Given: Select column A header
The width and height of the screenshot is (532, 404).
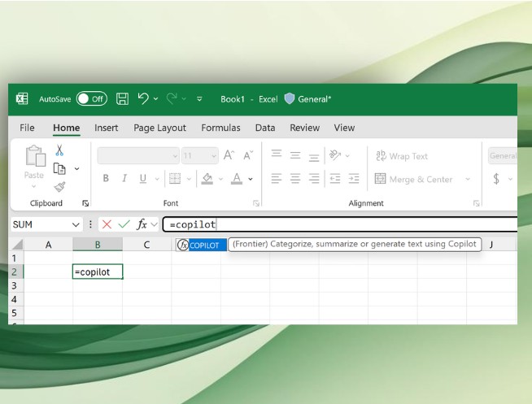Looking at the screenshot, I should point(49,245).
